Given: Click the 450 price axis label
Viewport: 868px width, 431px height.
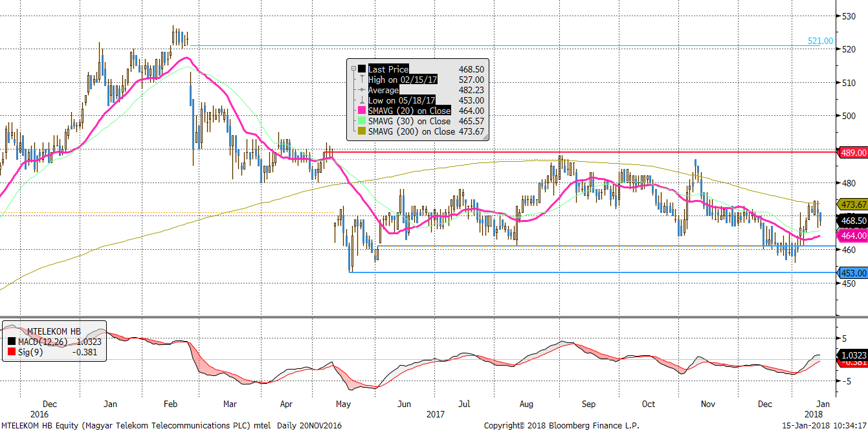Looking at the screenshot, I should 849,283.
